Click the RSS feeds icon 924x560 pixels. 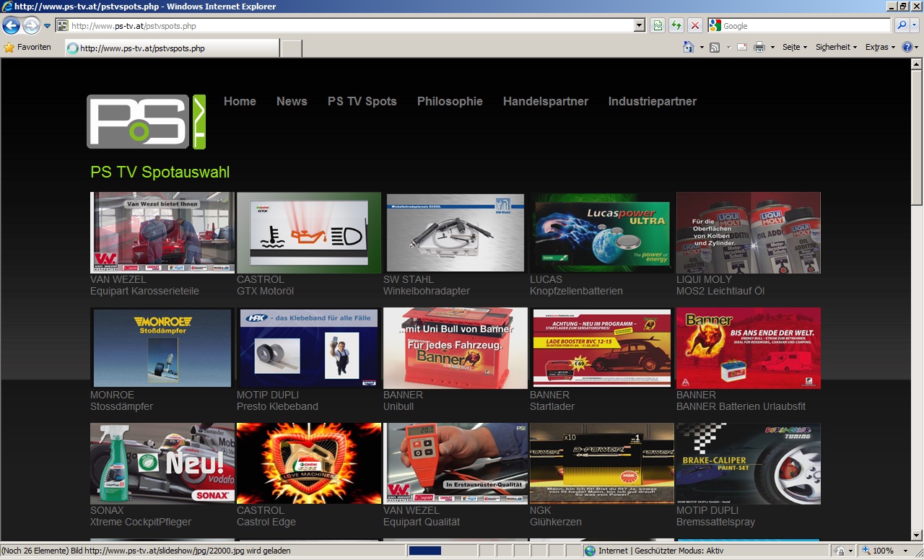715,48
